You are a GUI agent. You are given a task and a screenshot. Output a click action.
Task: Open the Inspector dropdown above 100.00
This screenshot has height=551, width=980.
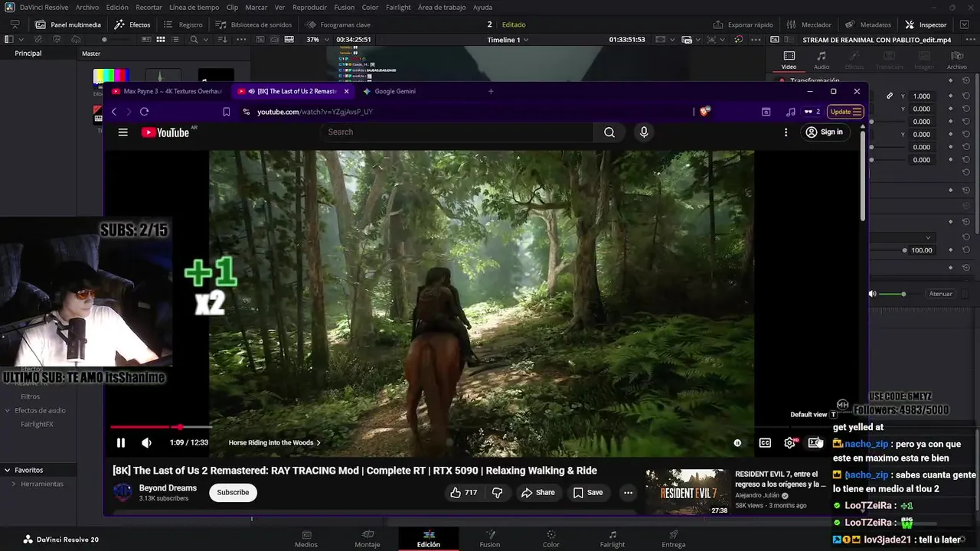point(902,237)
